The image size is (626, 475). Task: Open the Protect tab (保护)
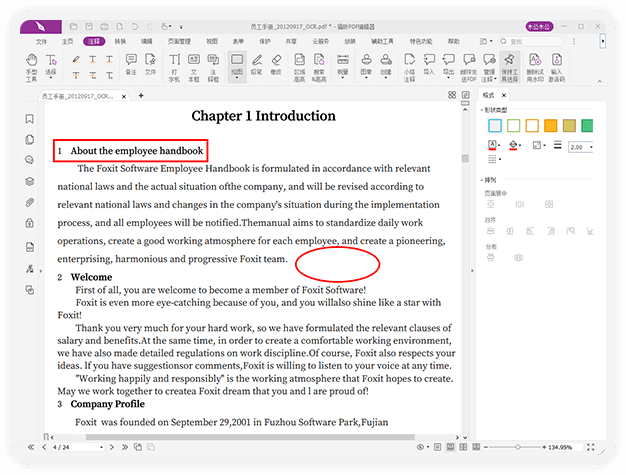point(265,42)
